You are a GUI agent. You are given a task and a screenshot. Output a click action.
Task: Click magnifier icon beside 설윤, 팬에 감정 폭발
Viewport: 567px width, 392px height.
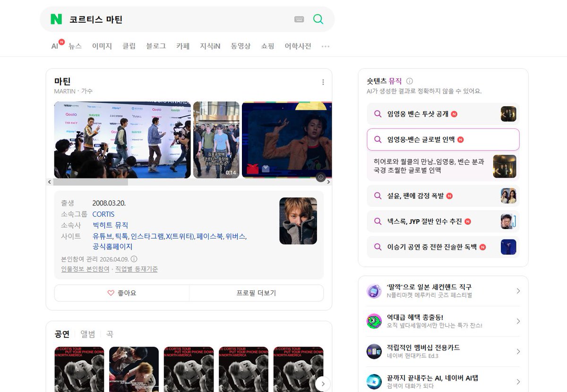(x=378, y=196)
